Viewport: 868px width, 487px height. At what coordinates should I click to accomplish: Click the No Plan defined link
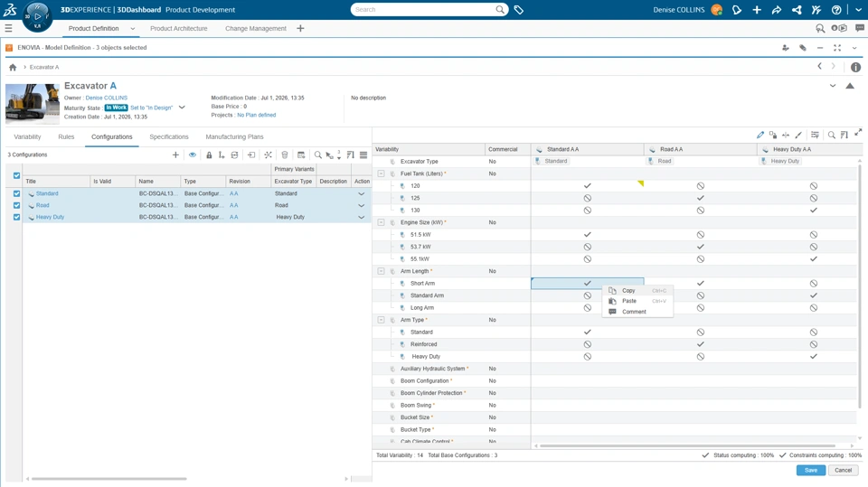click(x=256, y=115)
